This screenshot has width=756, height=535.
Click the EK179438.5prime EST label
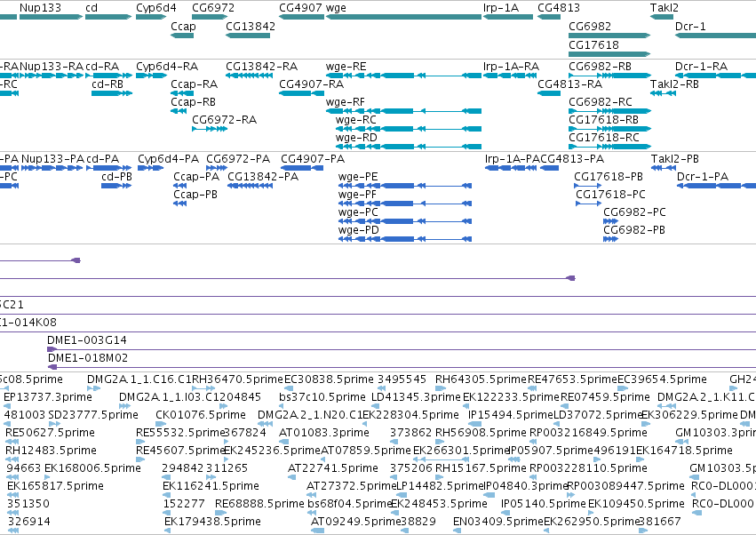click(212, 522)
